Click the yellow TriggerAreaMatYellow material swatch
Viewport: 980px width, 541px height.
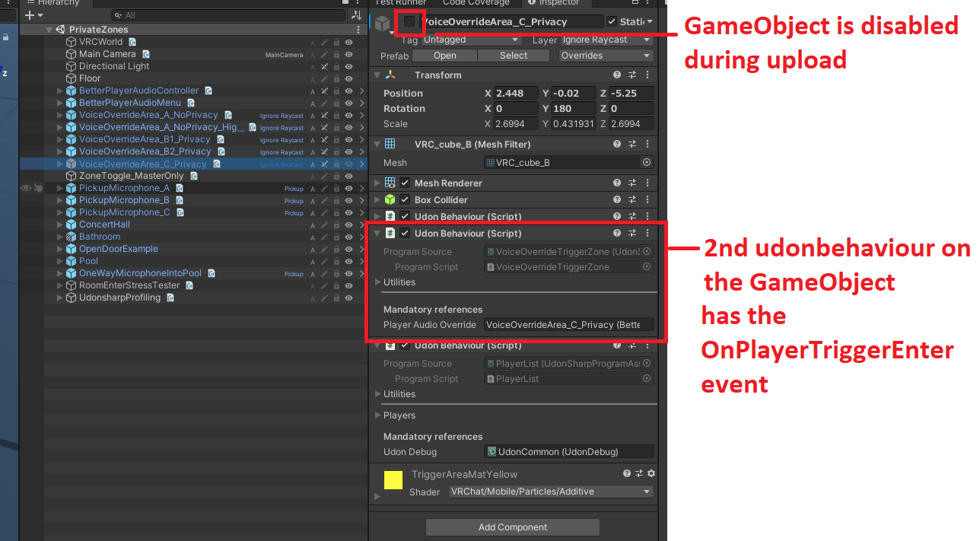[x=393, y=480]
